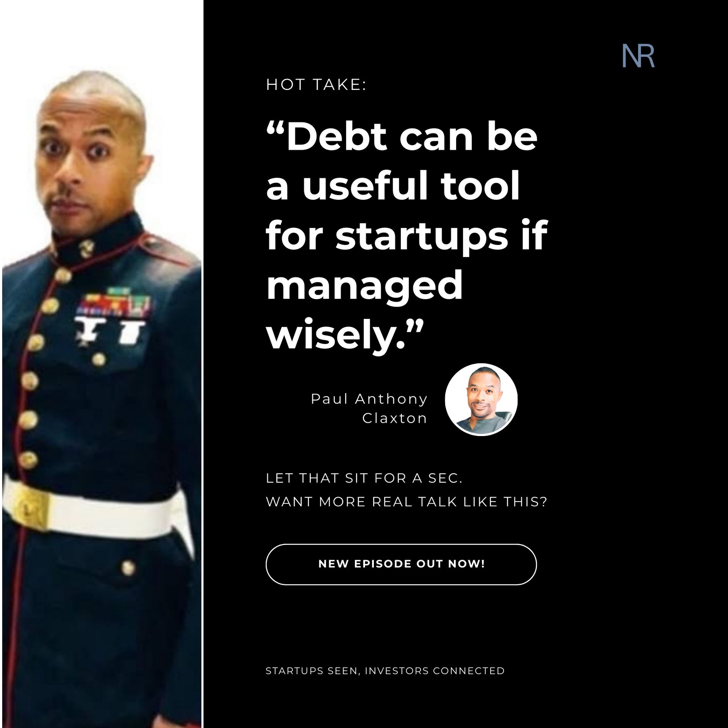This screenshot has width=728, height=728.
Task: Click the HOT TAKE heading
Action: coord(316,85)
